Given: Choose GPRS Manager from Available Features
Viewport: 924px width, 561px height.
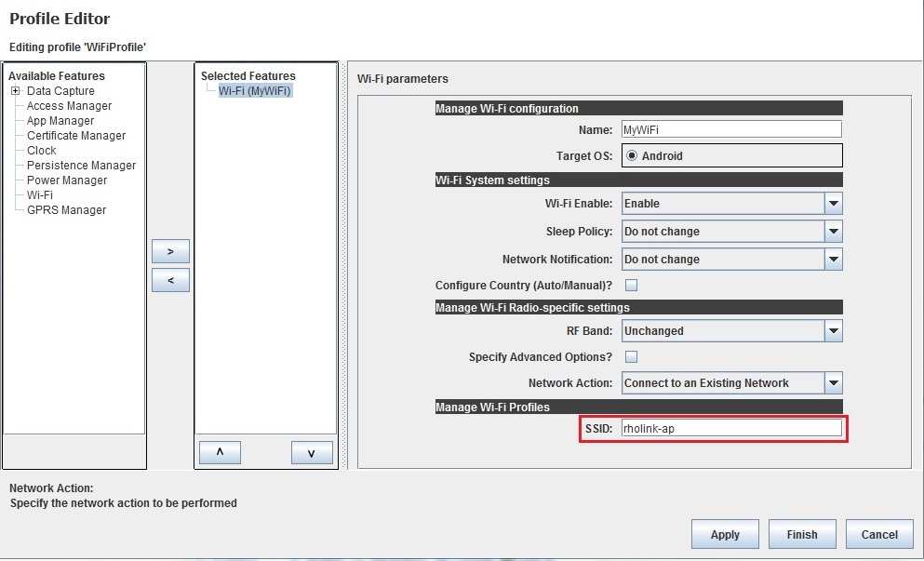Looking at the screenshot, I should pyautogui.click(x=66, y=210).
